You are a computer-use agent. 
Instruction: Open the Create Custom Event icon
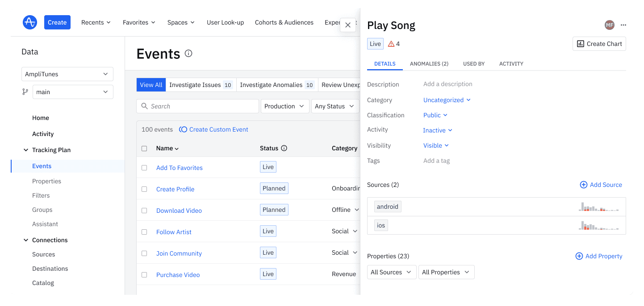(x=183, y=129)
